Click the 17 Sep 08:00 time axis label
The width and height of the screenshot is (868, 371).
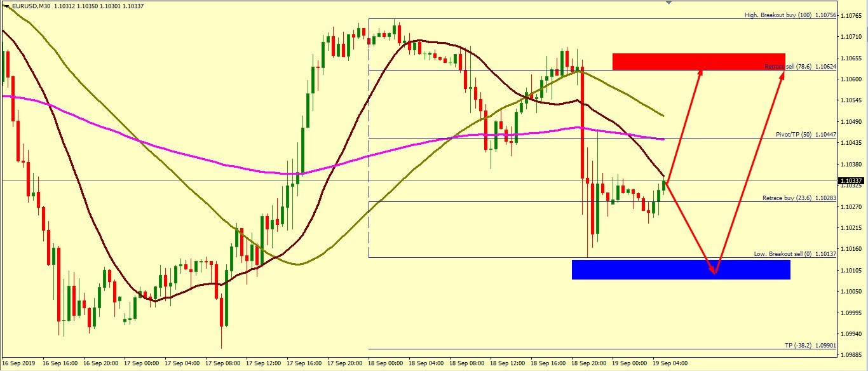coord(224,363)
